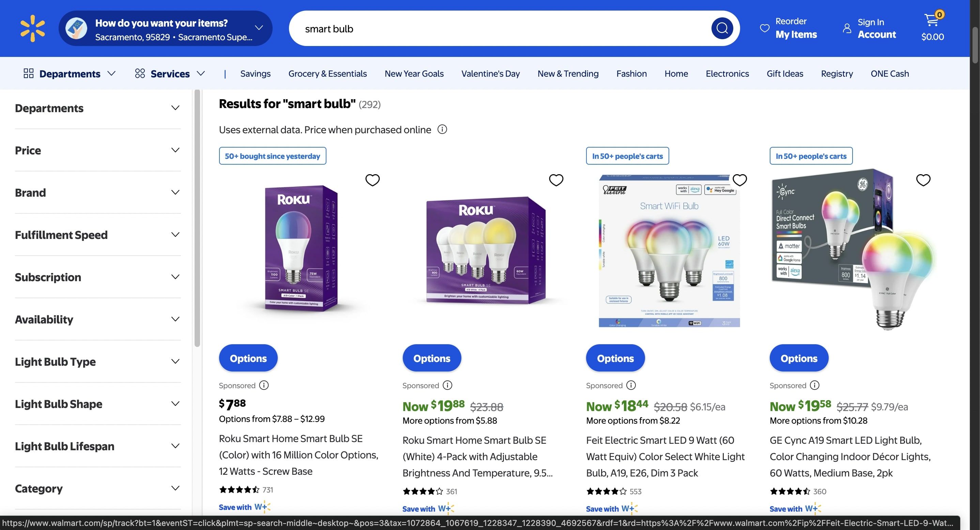Screen dimensions: 980x530
Task: Click the Departments grid icon
Action: coord(29,73)
